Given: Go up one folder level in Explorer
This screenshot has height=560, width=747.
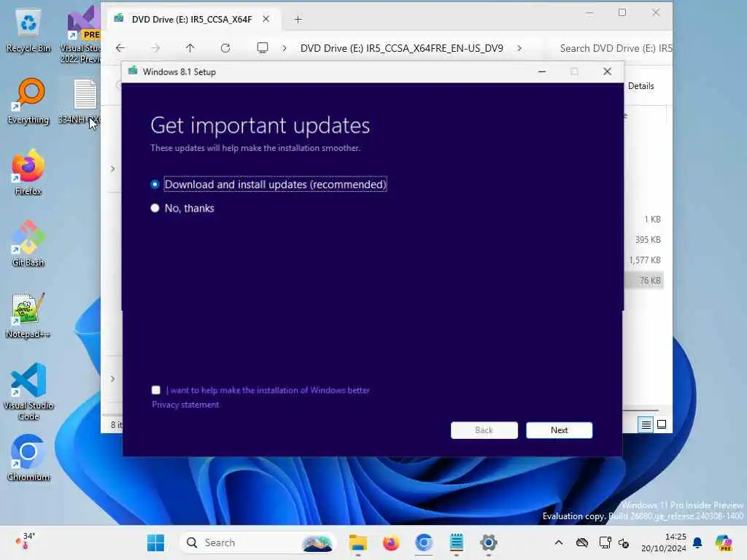Looking at the screenshot, I should [190, 48].
